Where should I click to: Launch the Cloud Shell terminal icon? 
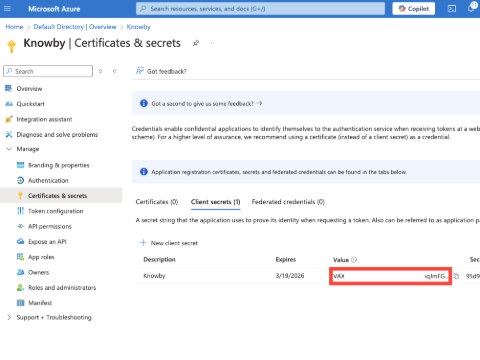452,9
